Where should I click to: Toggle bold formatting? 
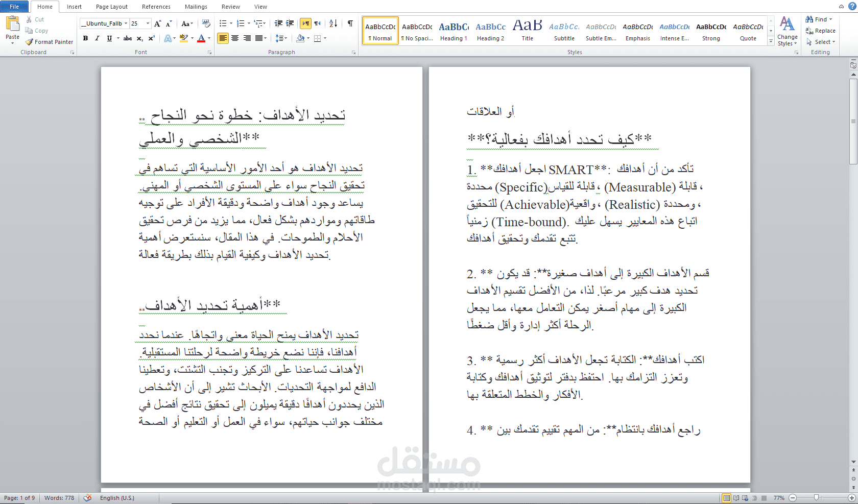click(x=85, y=38)
